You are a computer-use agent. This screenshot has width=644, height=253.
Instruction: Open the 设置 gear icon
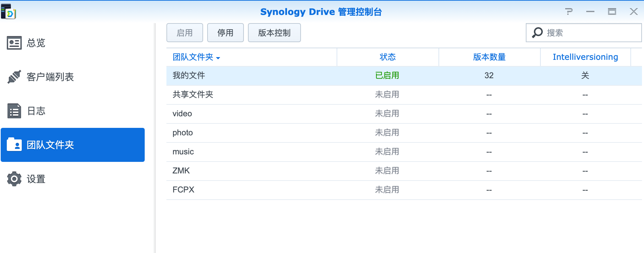[x=14, y=179]
